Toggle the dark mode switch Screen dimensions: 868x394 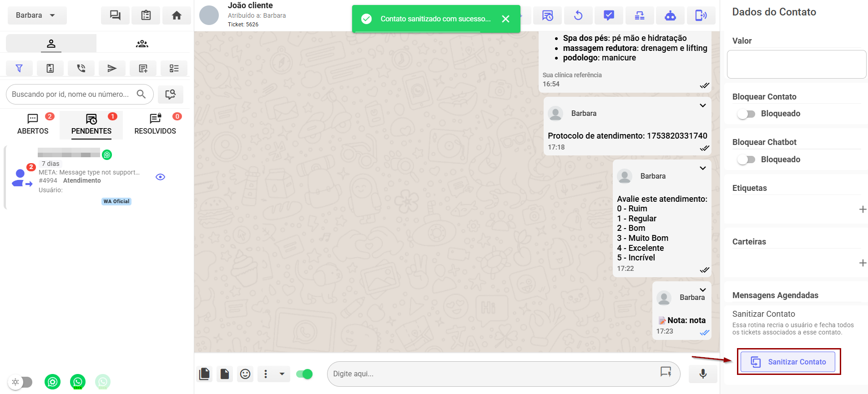[x=21, y=382]
